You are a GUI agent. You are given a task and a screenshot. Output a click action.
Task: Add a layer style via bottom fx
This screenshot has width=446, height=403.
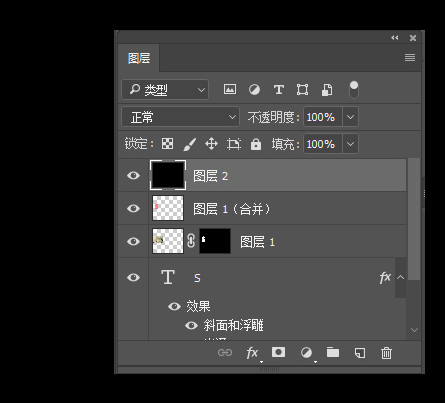coord(252,353)
